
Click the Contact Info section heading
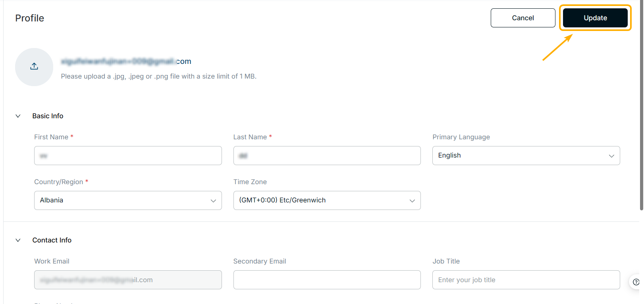point(52,240)
